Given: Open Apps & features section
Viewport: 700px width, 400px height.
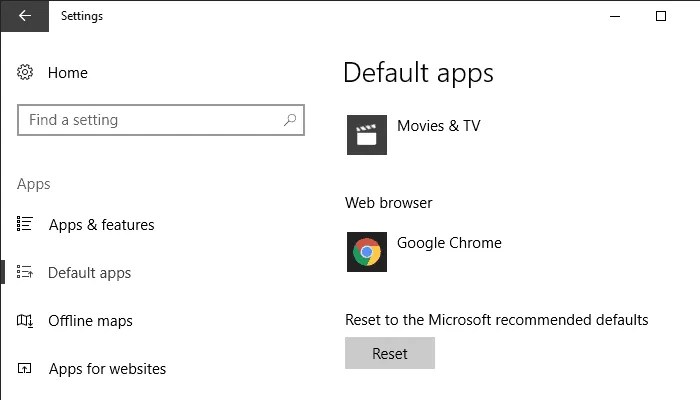Looking at the screenshot, I should point(102,225).
